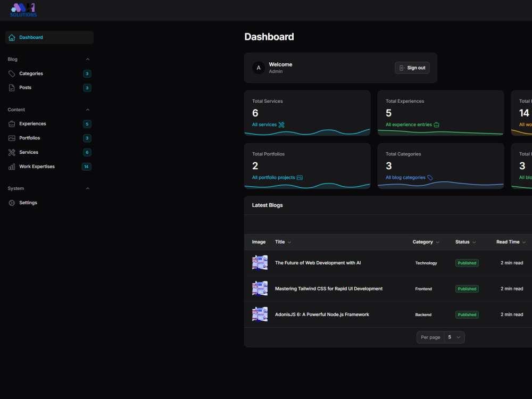Screen dimensions: 532x399
Task: Open Settings in the sidebar
Action: click(x=49, y=203)
